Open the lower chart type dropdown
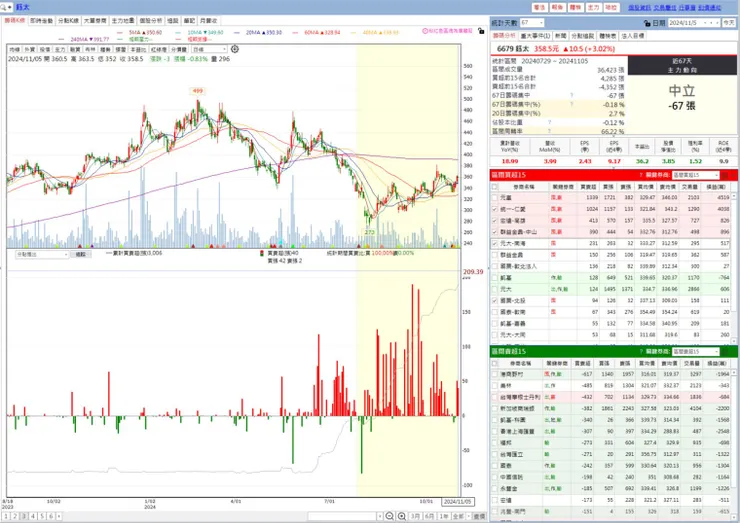The width and height of the screenshot is (740, 523). click(42, 254)
